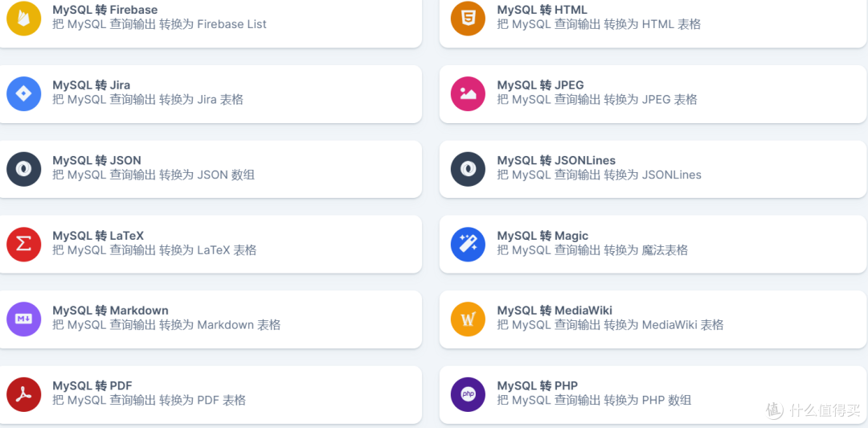Click the purple PHP icon
The height and width of the screenshot is (428, 868).
tap(468, 395)
